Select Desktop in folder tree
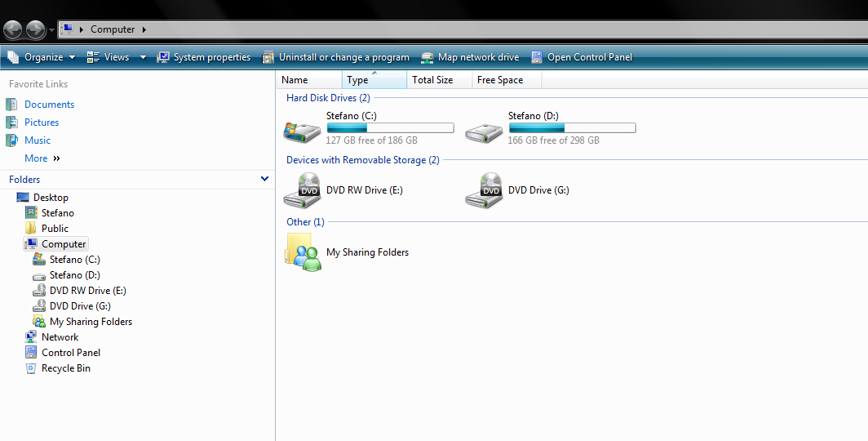 [51, 198]
